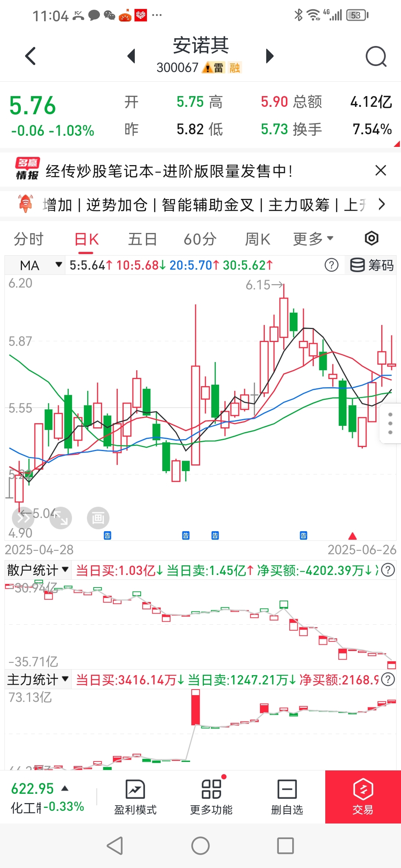401x868 pixels.
Task: Switch to 分时 chart tab
Action: click(x=29, y=239)
